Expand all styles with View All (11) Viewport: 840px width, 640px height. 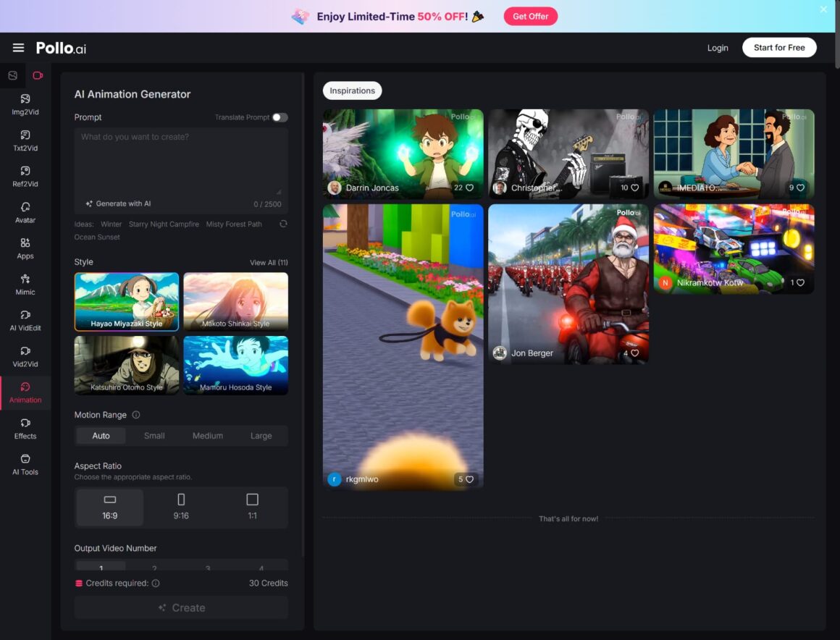pyautogui.click(x=269, y=263)
